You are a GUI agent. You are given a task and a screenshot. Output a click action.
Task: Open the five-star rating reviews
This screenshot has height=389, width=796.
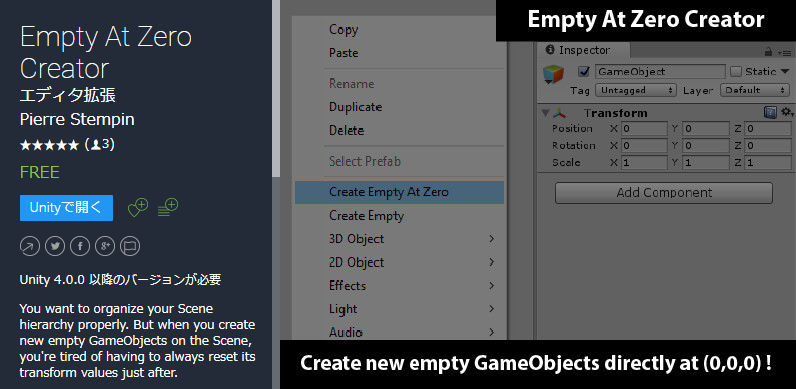click(x=49, y=146)
